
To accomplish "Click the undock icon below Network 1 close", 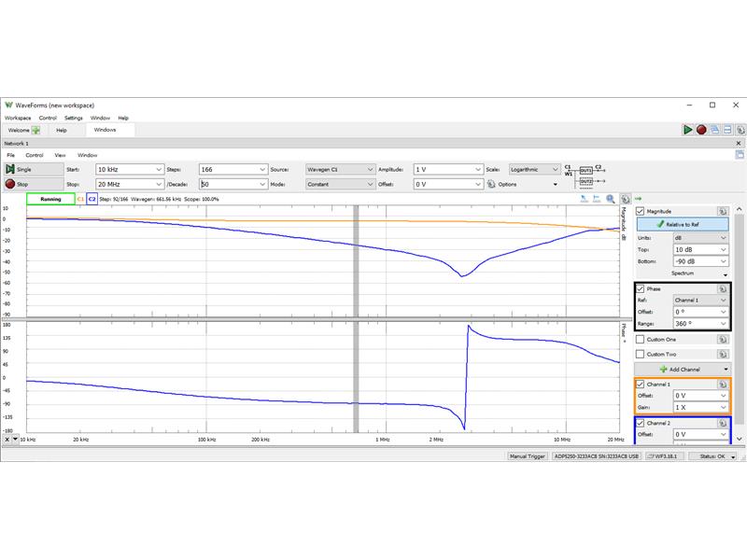I will tap(740, 154).
